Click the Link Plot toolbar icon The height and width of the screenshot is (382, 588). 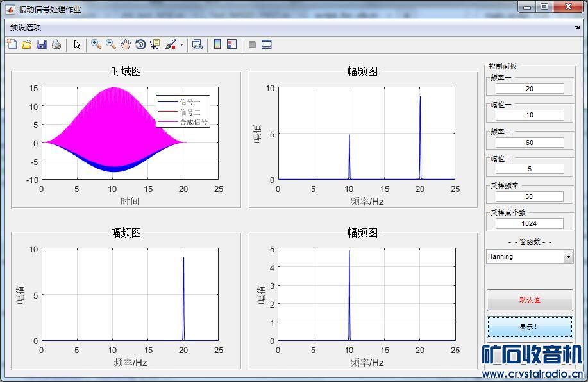(197, 44)
